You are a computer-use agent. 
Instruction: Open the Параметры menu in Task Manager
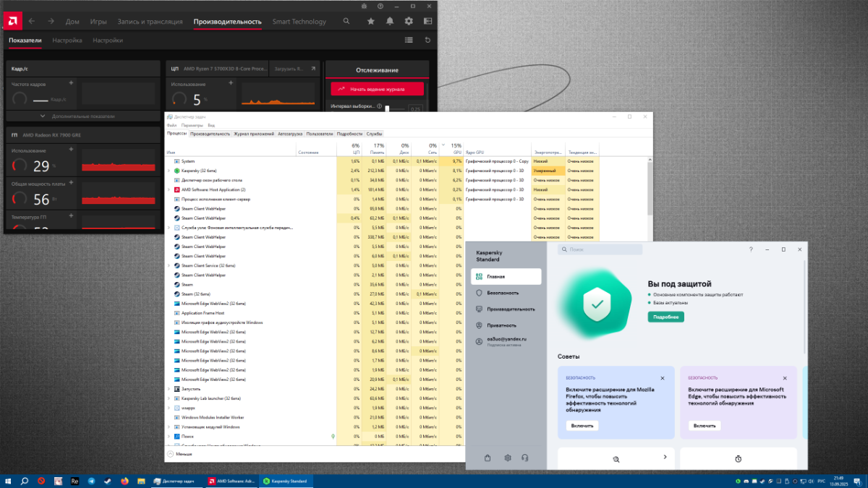(192, 125)
